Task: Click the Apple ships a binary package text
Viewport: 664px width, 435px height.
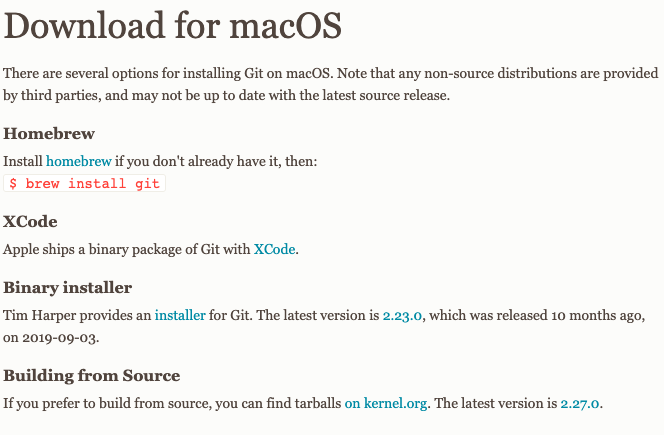Action: (x=127, y=249)
